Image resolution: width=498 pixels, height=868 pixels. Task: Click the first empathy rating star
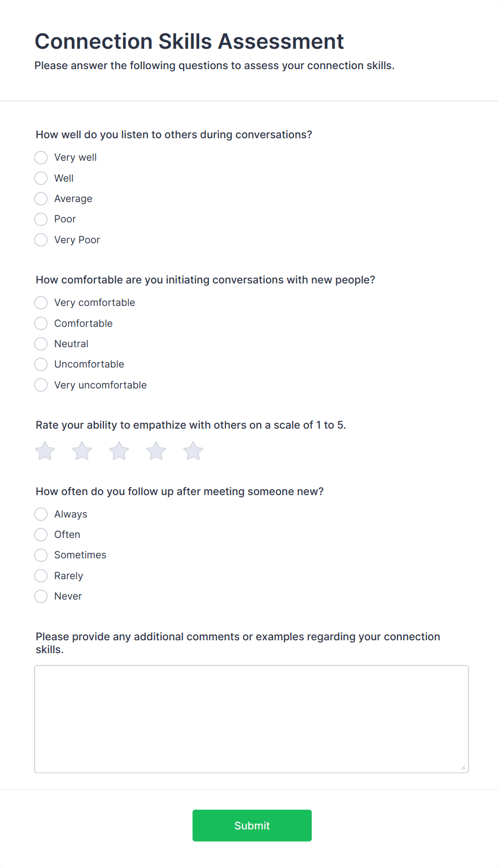(x=45, y=451)
